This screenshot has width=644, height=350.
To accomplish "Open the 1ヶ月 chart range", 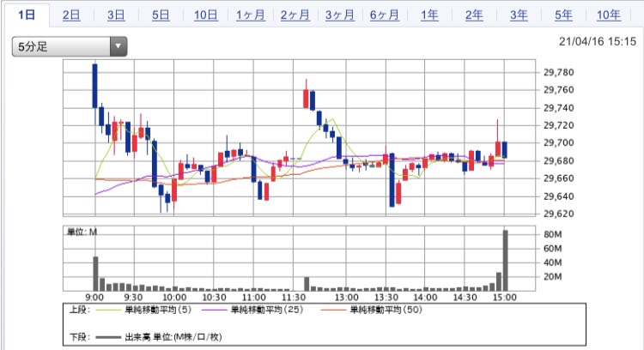I will pos(251,15).
